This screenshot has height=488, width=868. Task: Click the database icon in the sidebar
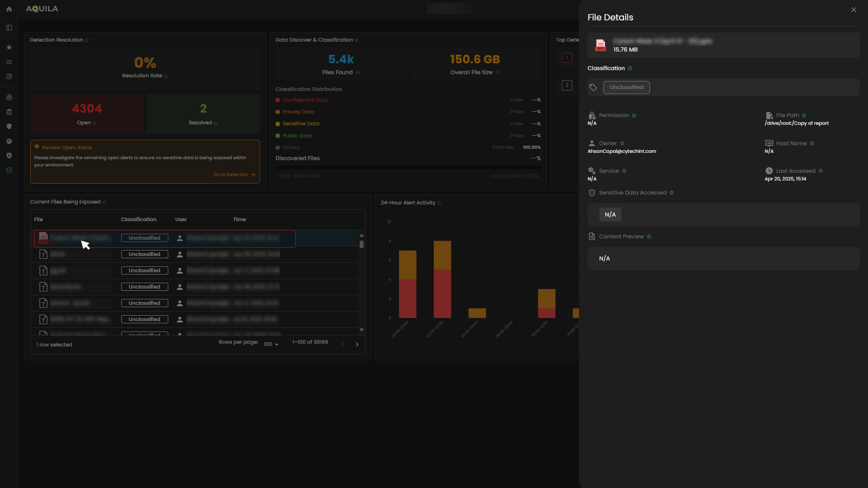(9, 171)
